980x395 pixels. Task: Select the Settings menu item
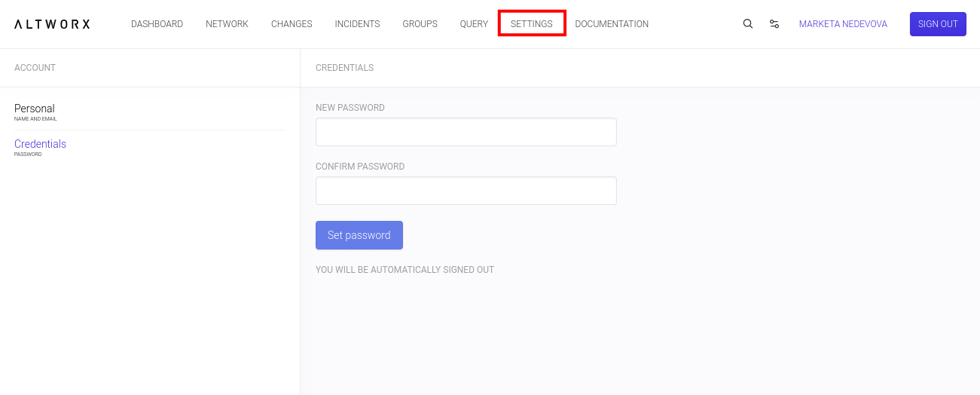click(x=532, y=24)
